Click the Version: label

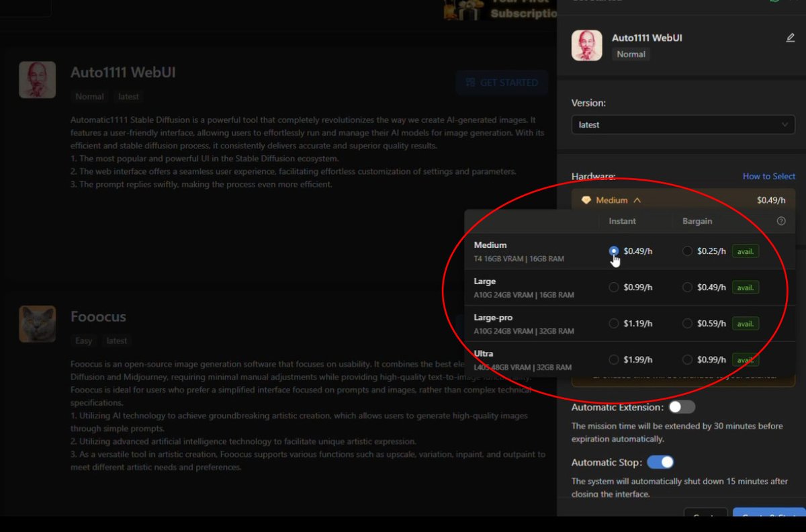click(x=588, y=103)
